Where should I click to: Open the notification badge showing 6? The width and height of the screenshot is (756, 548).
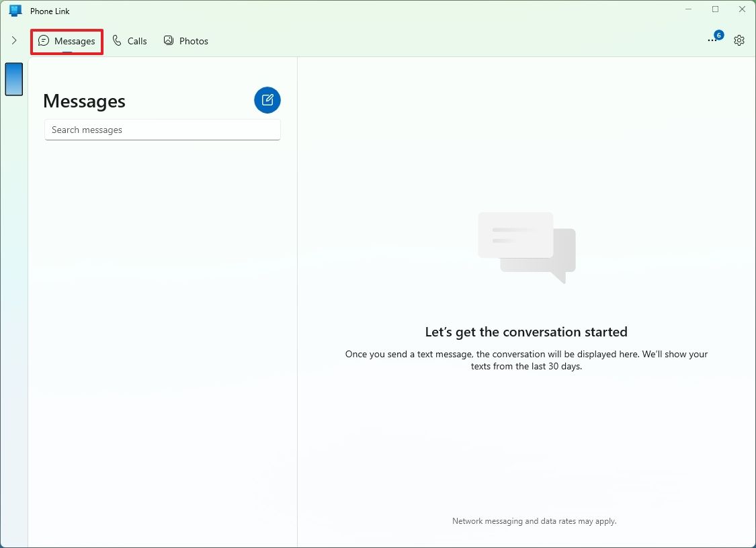(x=718, y=34)
